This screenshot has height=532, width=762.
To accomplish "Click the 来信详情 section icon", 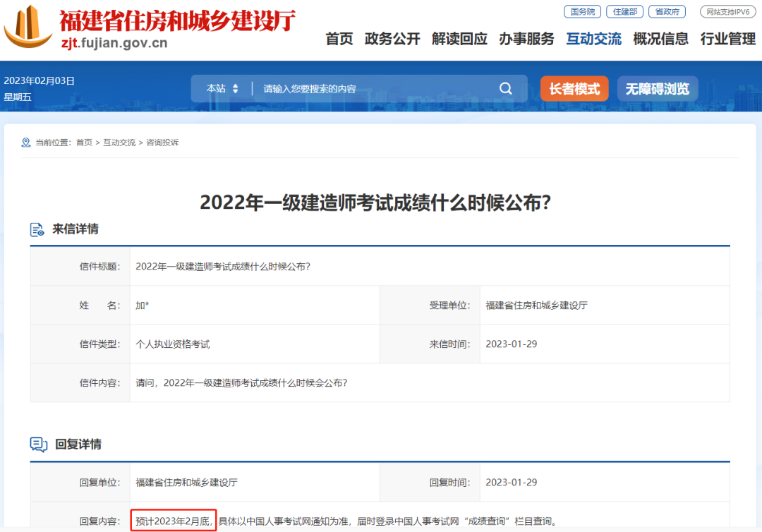I will pos(37,229).
